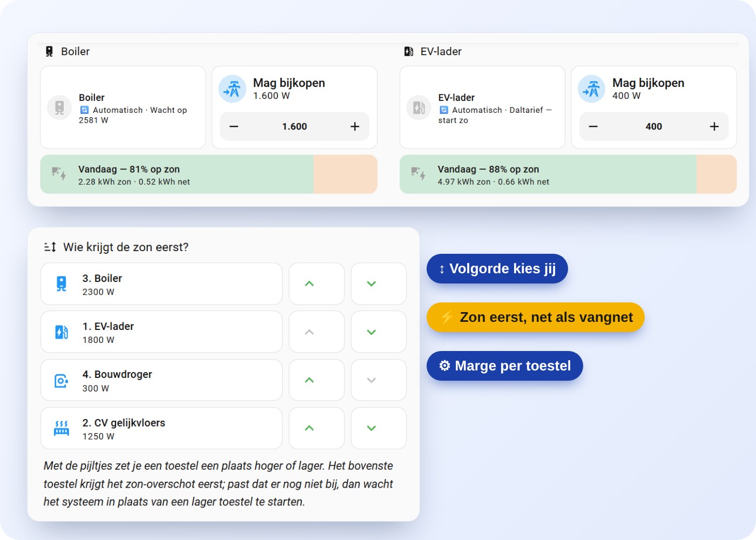This screenshot has height=540, width=756.
Task: Click the '1.600 W' label under Mag bijkopen
Action: point(272,96)
